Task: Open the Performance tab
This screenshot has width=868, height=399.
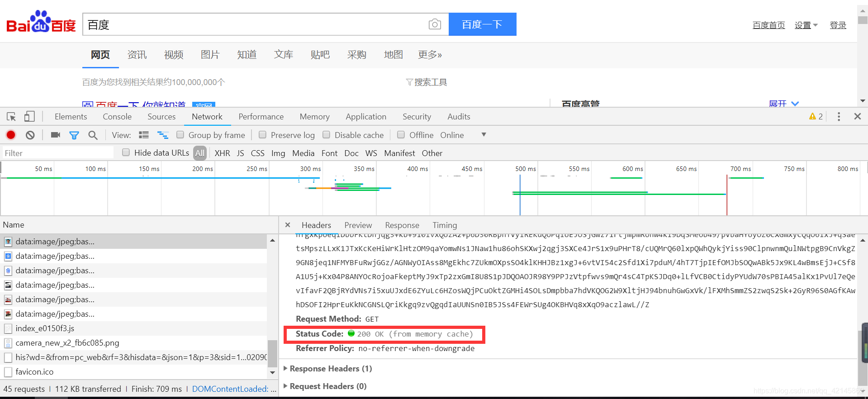Action: click(x=261, y=117)
